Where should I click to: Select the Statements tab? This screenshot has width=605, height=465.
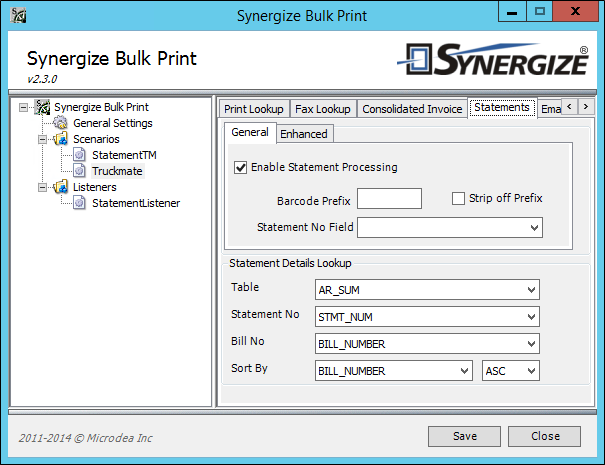(502, 107)
